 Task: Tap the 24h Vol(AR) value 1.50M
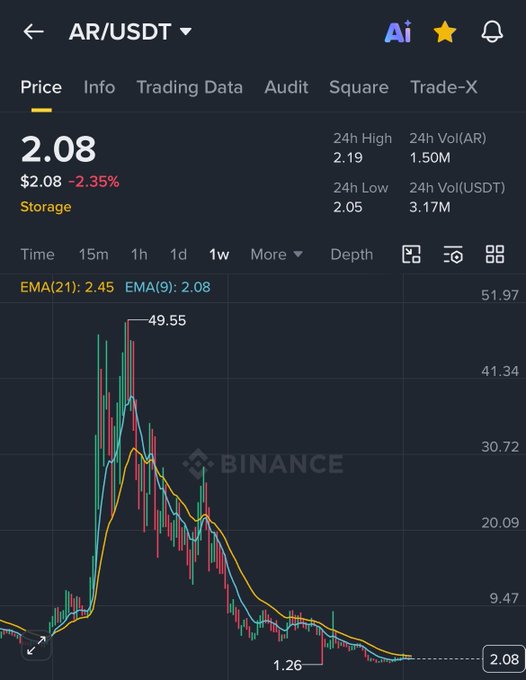coord(430,157)
